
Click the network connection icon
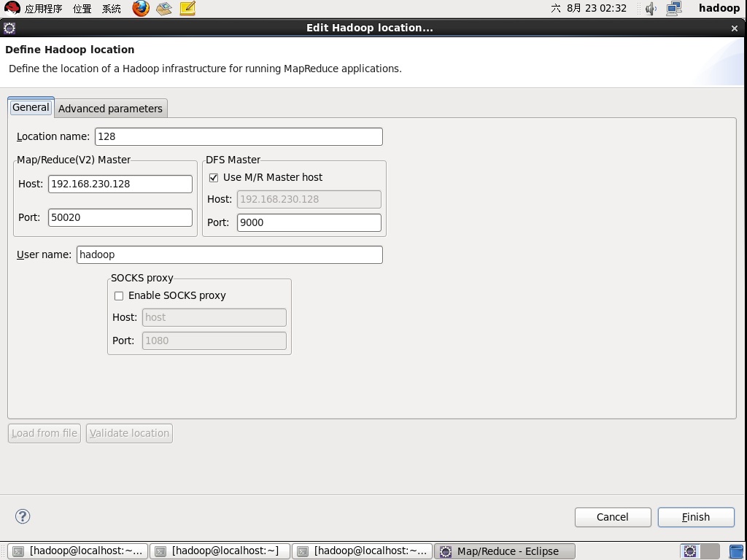673,9
